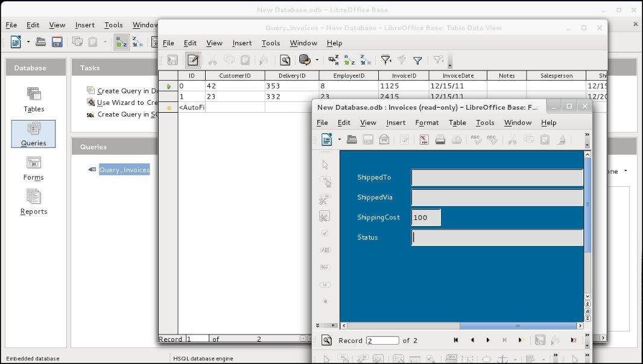The width and height of the screenshot is (643, 364).
Task: Click the CustomerID column header
Action: (235, 76)
